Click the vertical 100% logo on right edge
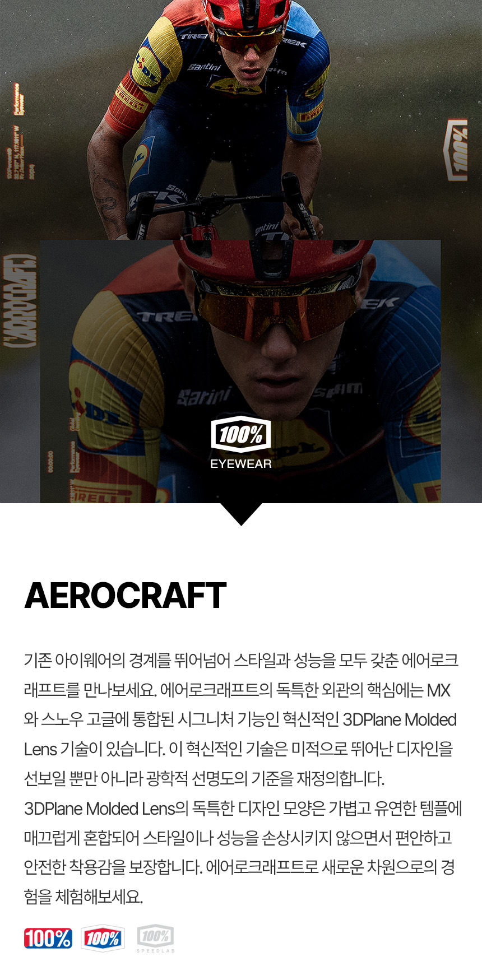Viewport: 482px width, 980px height. point(456,150)
